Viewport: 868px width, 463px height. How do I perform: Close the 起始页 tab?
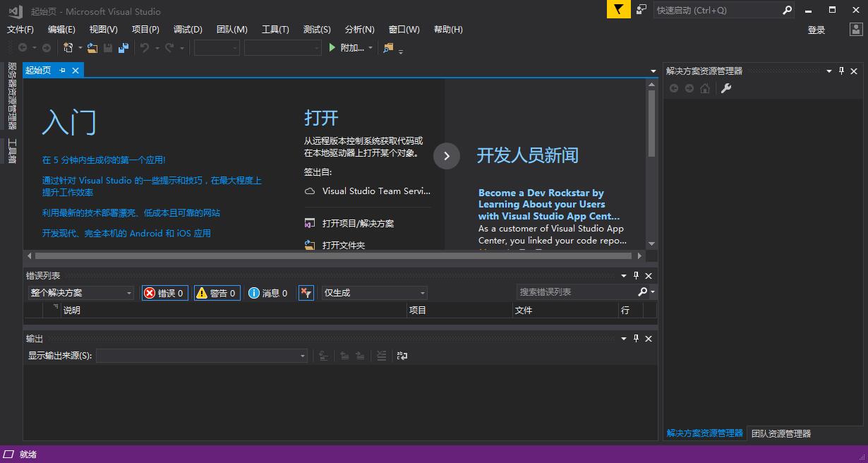[x=75, y=70]
